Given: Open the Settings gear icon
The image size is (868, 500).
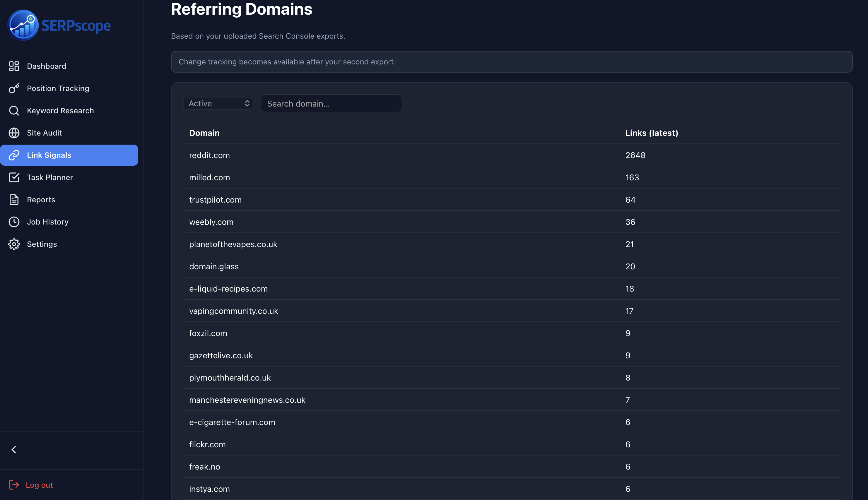Looking at the screenshot, I should [14, 244].
